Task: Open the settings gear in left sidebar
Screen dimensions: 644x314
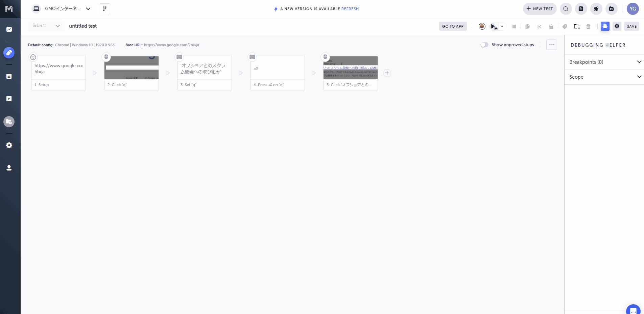Action: coord(9,145)
